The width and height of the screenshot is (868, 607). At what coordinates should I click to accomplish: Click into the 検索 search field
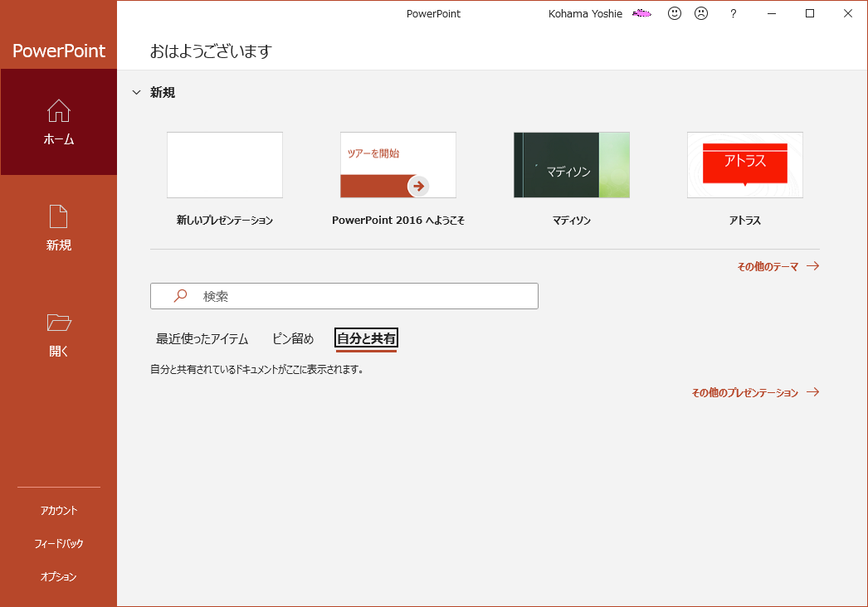pos(344,296)
